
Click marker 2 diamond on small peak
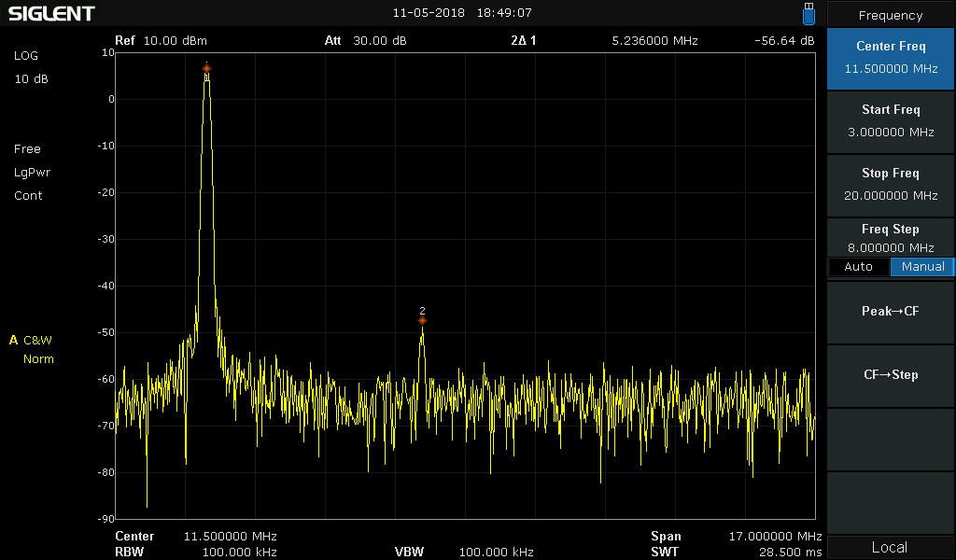pyautogui.click(x=422, y=320)
